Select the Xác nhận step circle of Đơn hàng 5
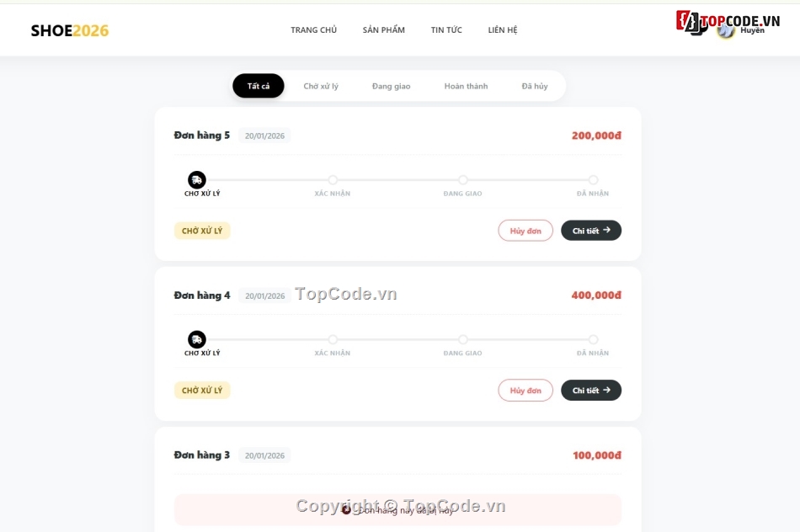 (x=333, y=180)
